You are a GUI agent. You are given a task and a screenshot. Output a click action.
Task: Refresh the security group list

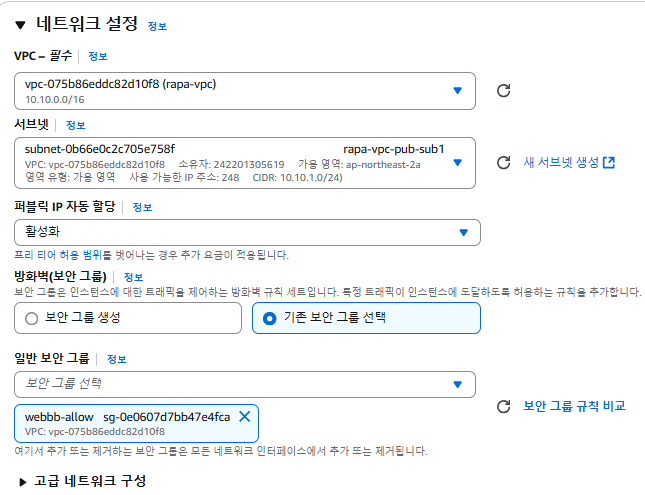pyautogui.click(x=503, y=407)
